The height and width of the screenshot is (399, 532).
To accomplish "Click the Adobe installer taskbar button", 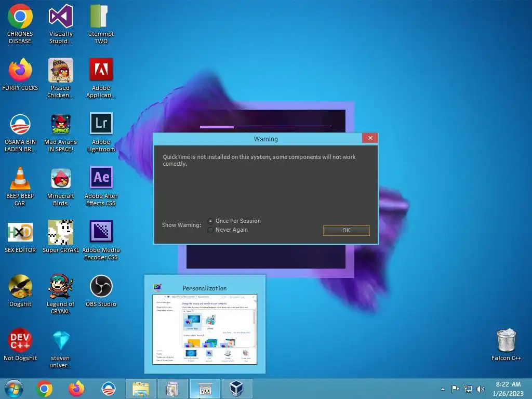I will (172, 389).
